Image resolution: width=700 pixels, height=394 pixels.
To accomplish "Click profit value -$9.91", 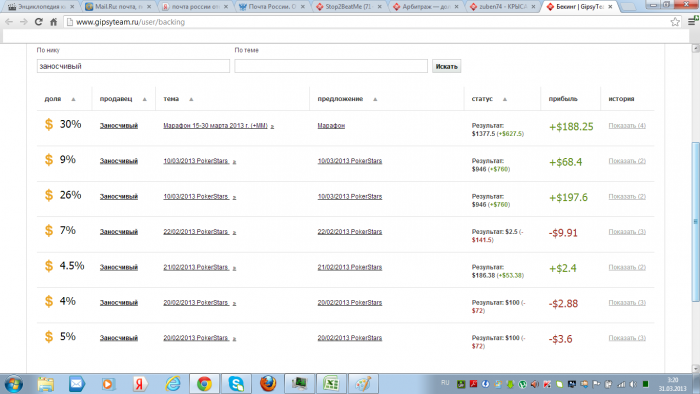I will (x=563, y=233).
